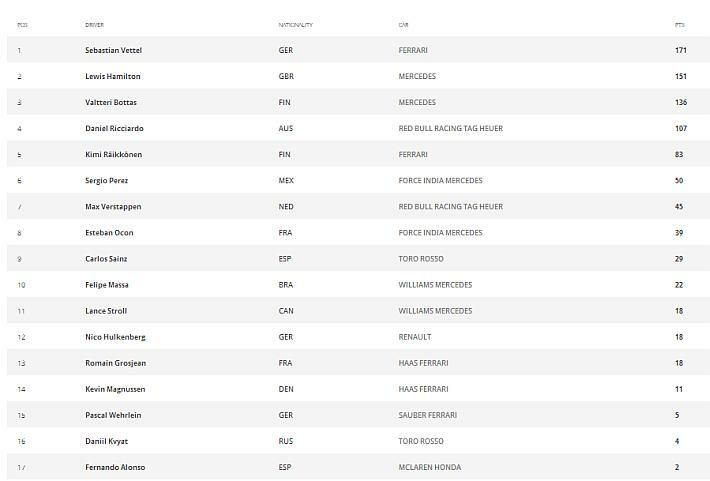
Task: Open Sergio Perez driver link
Action: pos(107,180)
